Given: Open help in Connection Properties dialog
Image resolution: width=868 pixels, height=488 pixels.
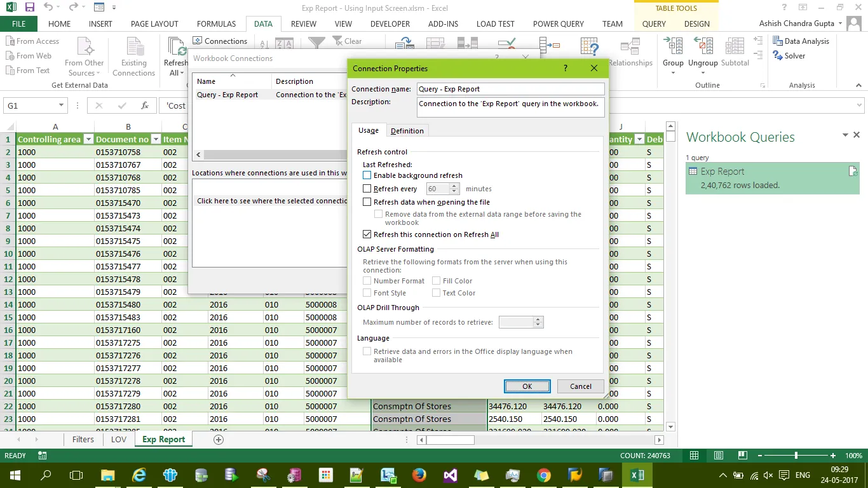Looking at the screenshot, I should tap(566, 68).
